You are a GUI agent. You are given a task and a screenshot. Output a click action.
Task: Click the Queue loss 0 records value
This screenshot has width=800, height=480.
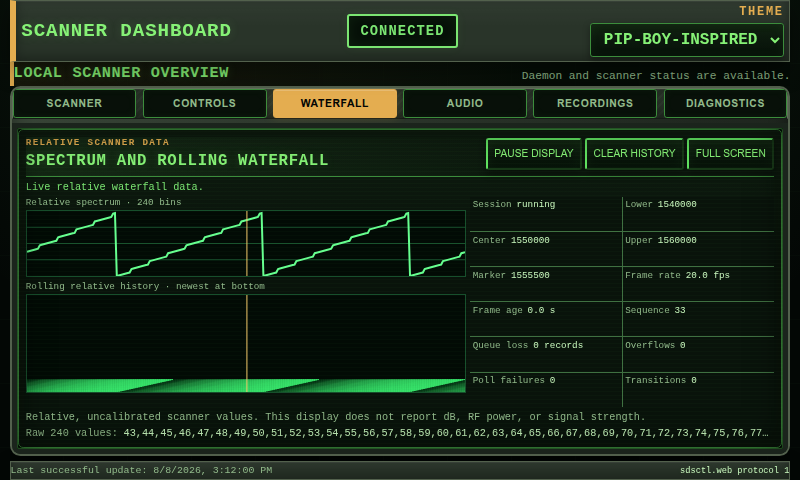(x=528, y=345)
